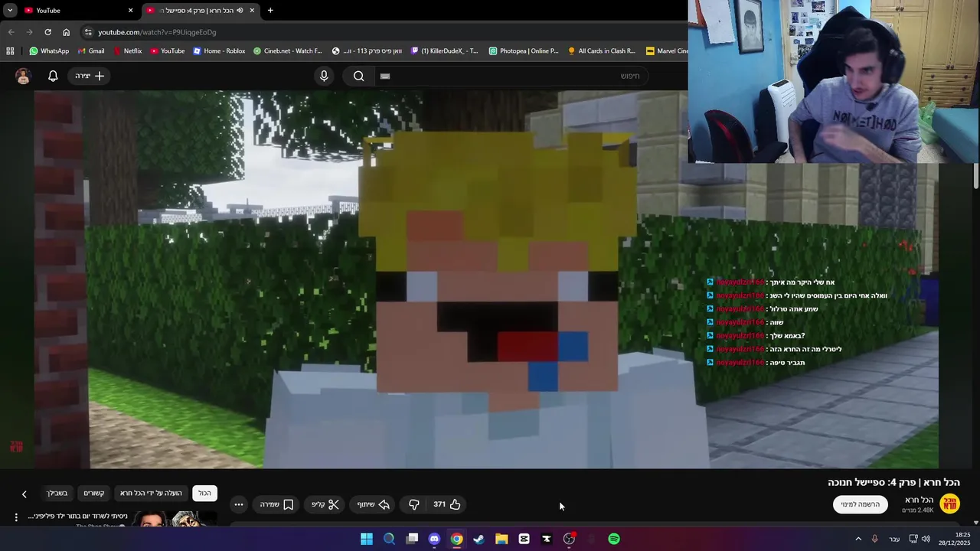The width and height of the screenshot is (980, 551).
Task: Dislike the video with thumbs down
Action: 413,504
